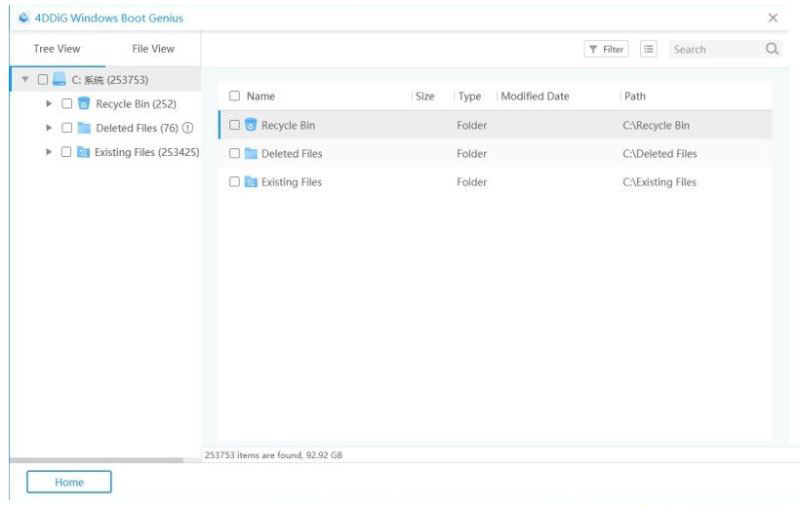Click the Existing Files folder icon in list

[251, 182]
